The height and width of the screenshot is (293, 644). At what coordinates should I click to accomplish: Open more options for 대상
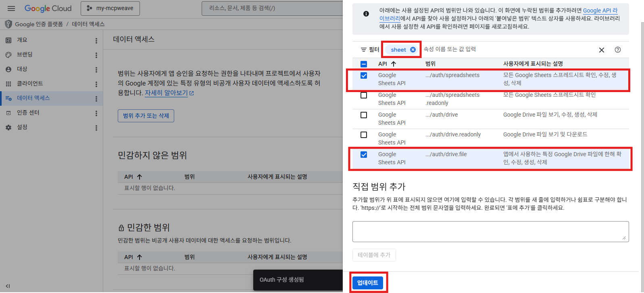pyautogui.click(x=96, y=70)
